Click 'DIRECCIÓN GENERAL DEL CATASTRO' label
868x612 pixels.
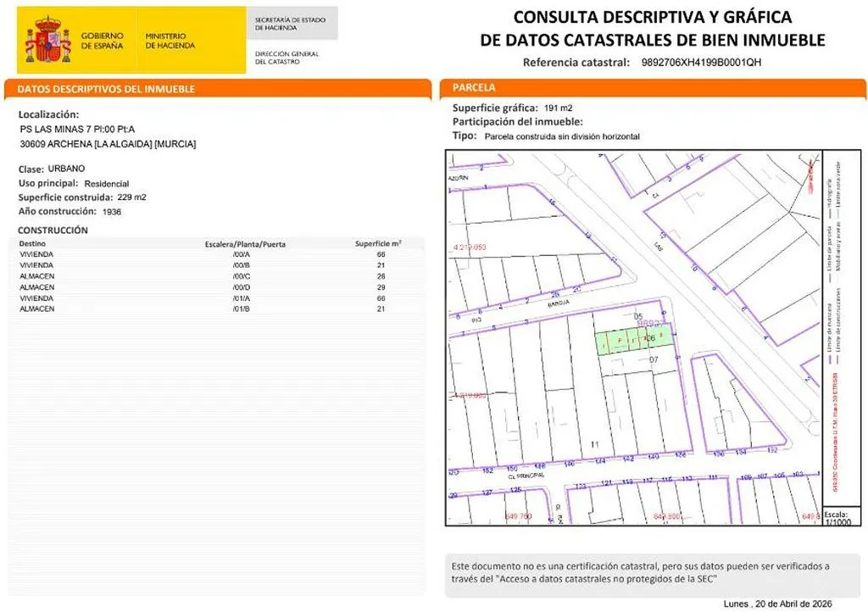click(x=287, y=58)
